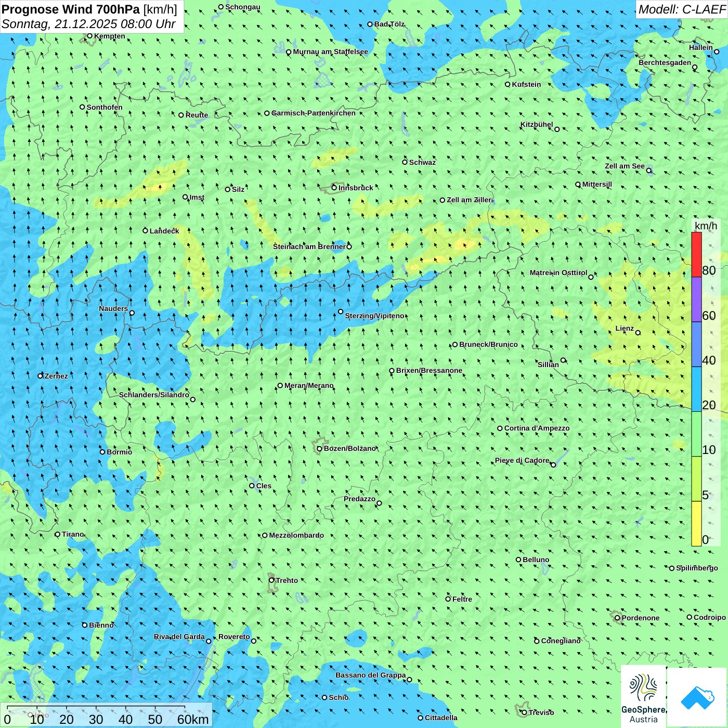This screenshot has height=728, width=728.
Task: Select the Spilimbergo location label
Action: 697,568
